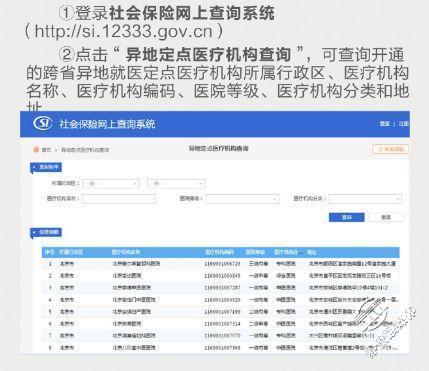The image size is (429, 371).
Task: Click the orange-outlined button at top right
Action: [x=390, y=149]
